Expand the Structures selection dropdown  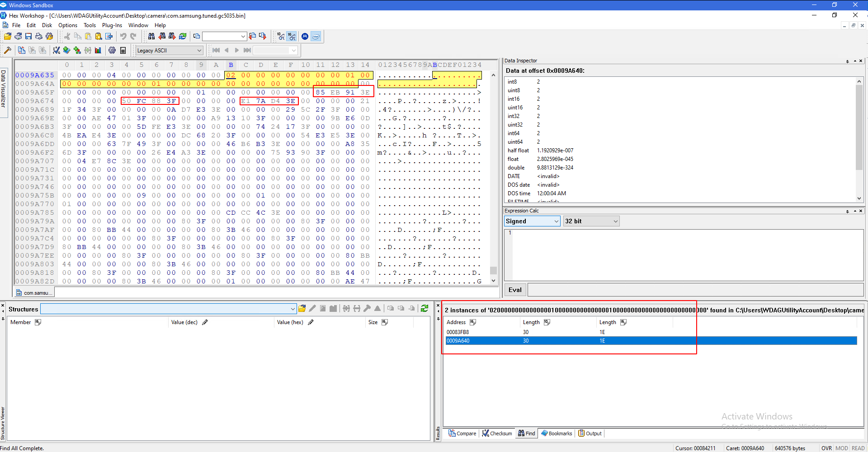(x=168, y=309)
